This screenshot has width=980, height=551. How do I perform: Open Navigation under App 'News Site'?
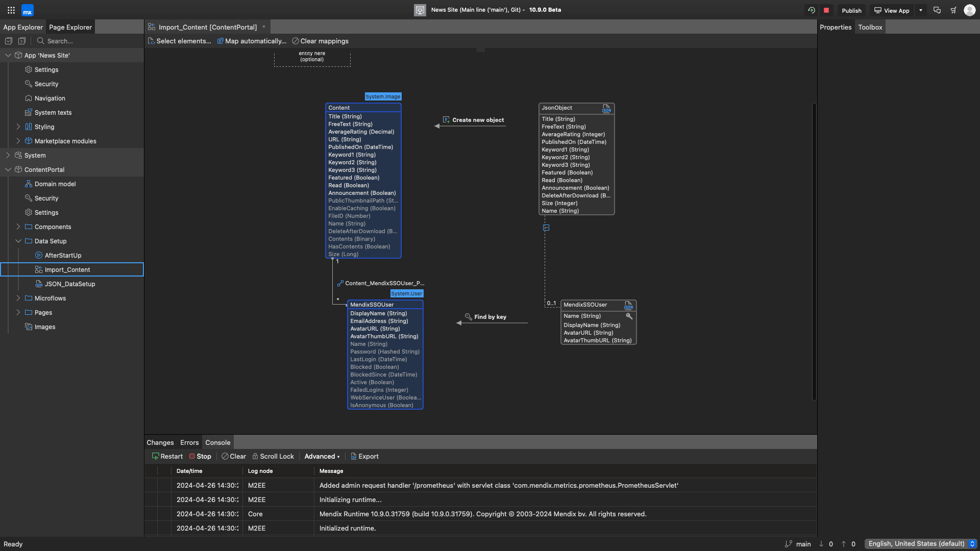pyautogui.click(x=50, y=98)
